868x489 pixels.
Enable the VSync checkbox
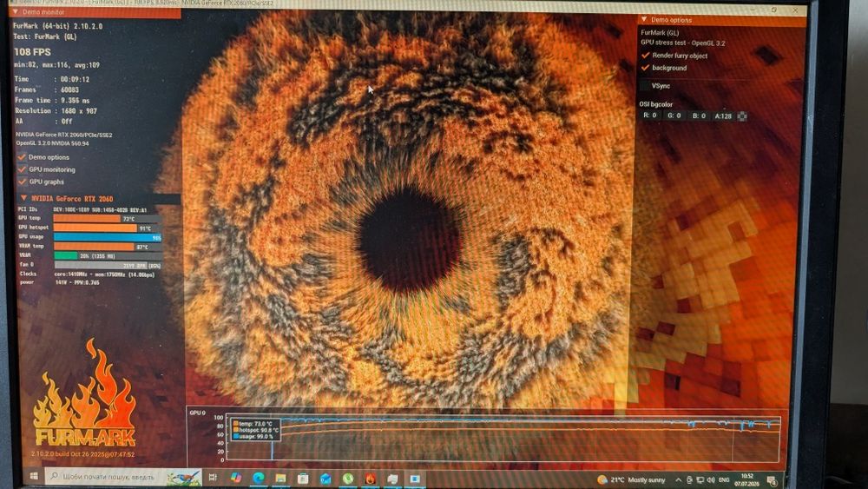point(645,86)
